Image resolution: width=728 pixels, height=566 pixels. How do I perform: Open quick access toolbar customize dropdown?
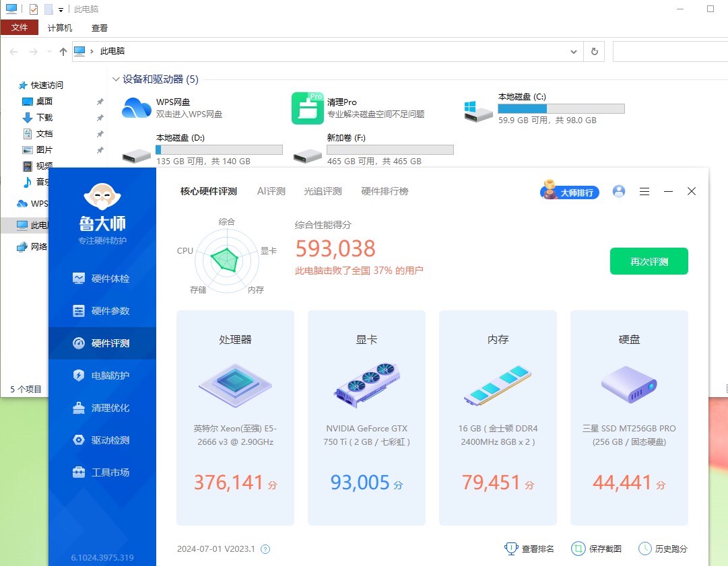point(61,9)
